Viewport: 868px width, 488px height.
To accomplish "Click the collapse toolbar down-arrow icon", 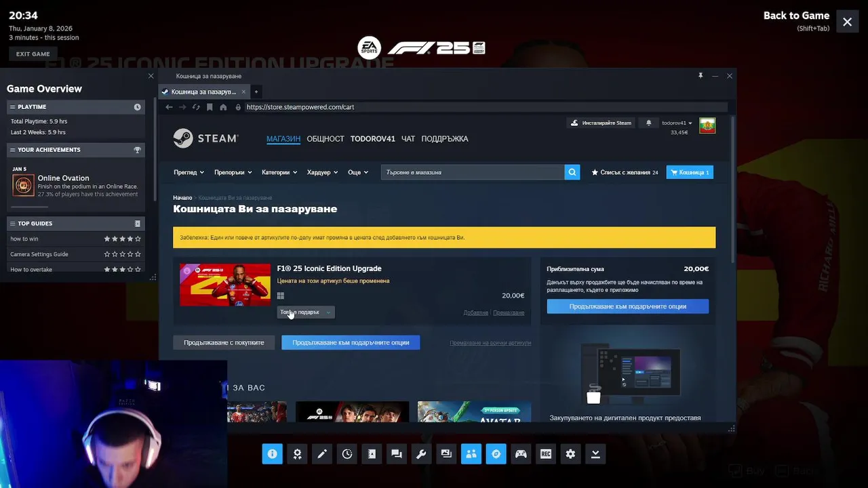I will click(x=595, y=454).
